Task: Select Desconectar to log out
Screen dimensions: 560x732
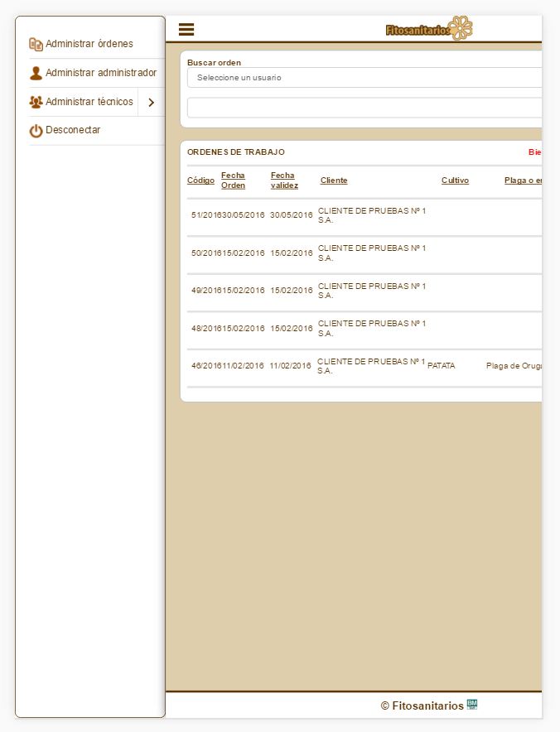Action: click(73, 130)
